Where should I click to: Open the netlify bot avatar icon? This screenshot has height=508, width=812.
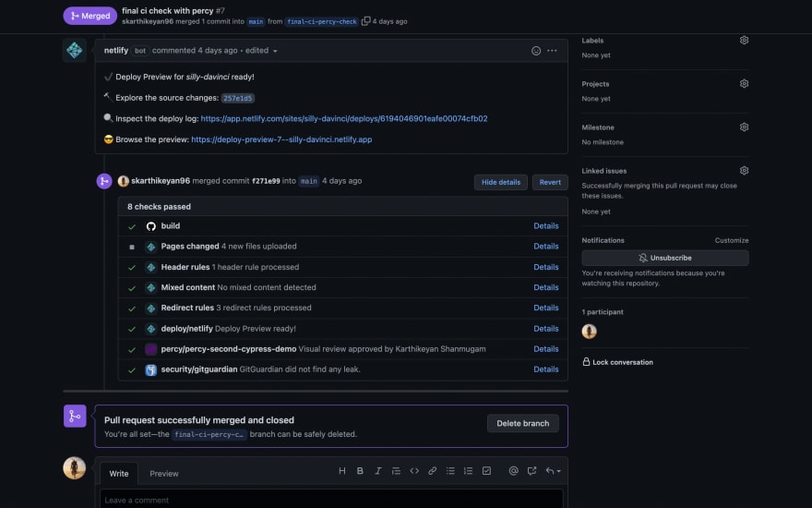(75, 50)
